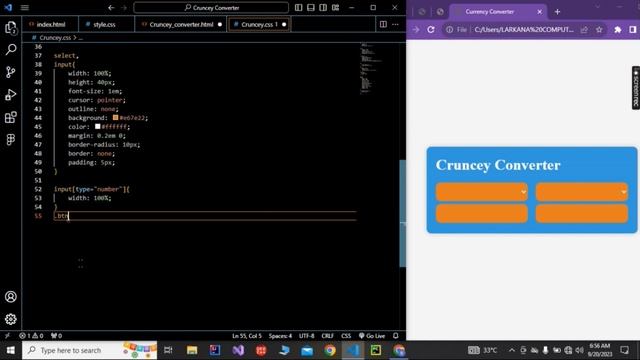The height and width of the screenshot is (360, 640).
Task: Go forward using the navigation arrow
Action: 124,7
